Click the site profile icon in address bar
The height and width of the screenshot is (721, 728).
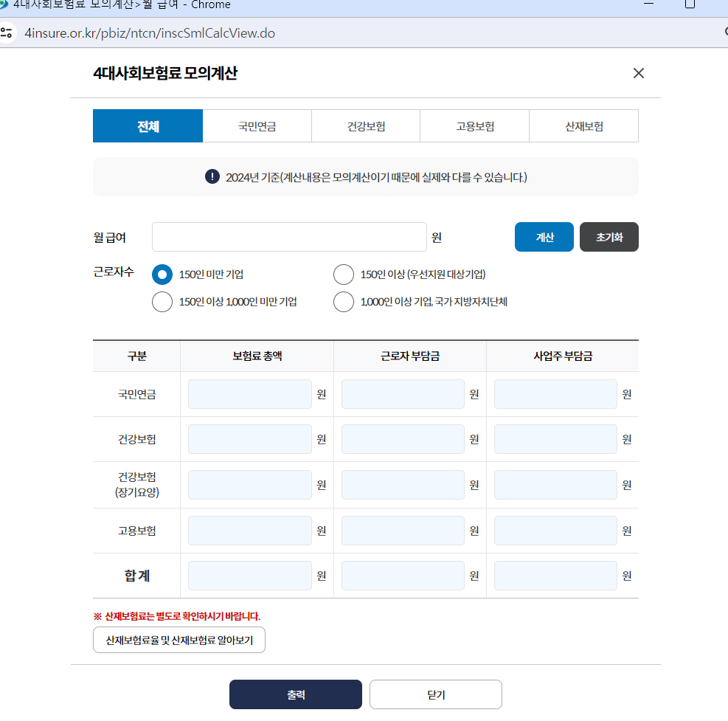tap(8, 32)
